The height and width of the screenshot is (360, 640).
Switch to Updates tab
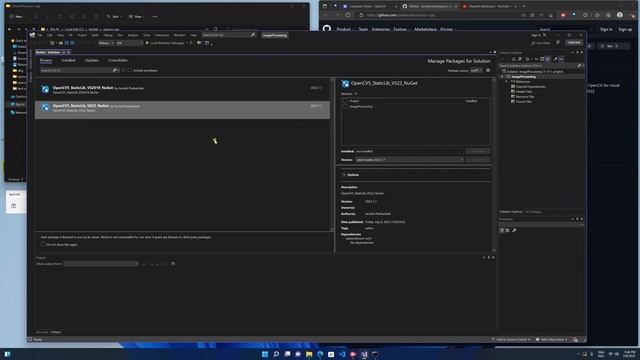[x=91, y=60]
